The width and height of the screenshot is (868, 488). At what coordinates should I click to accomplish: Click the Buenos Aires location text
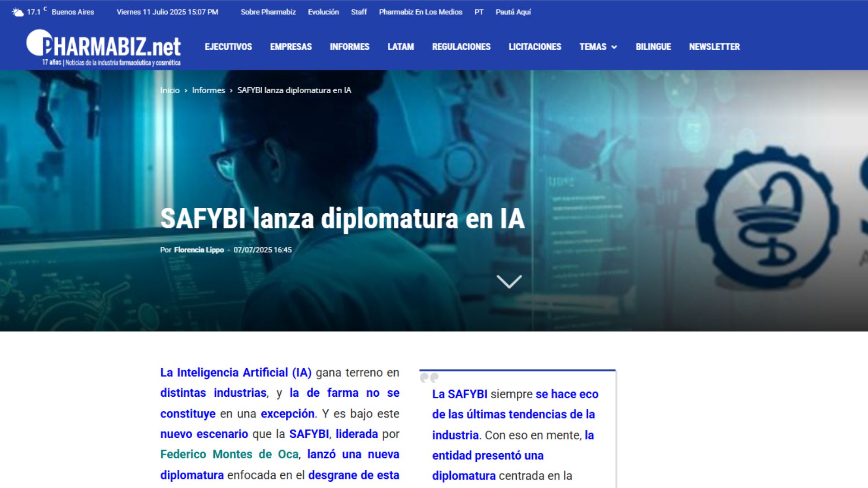[73, 12]
